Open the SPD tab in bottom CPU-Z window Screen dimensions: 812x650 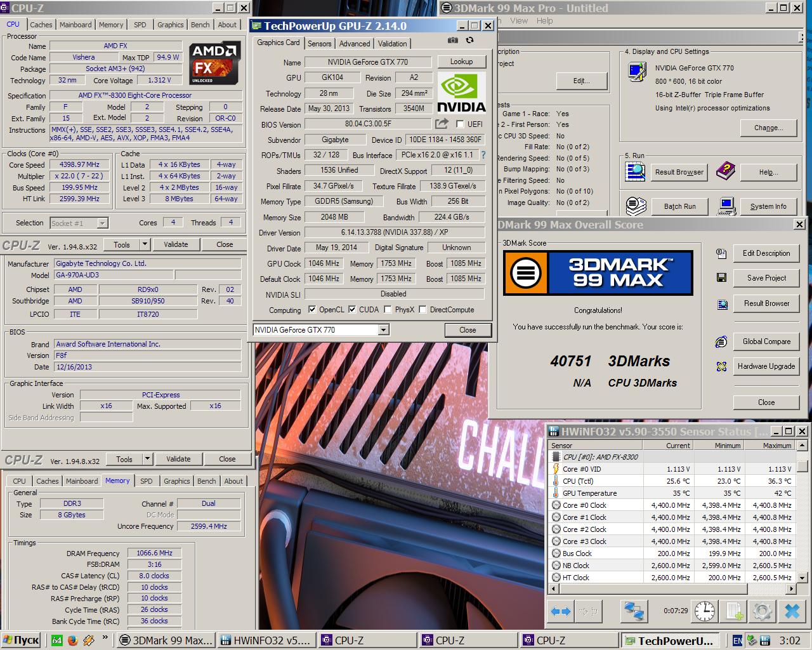tap(146, 481)
